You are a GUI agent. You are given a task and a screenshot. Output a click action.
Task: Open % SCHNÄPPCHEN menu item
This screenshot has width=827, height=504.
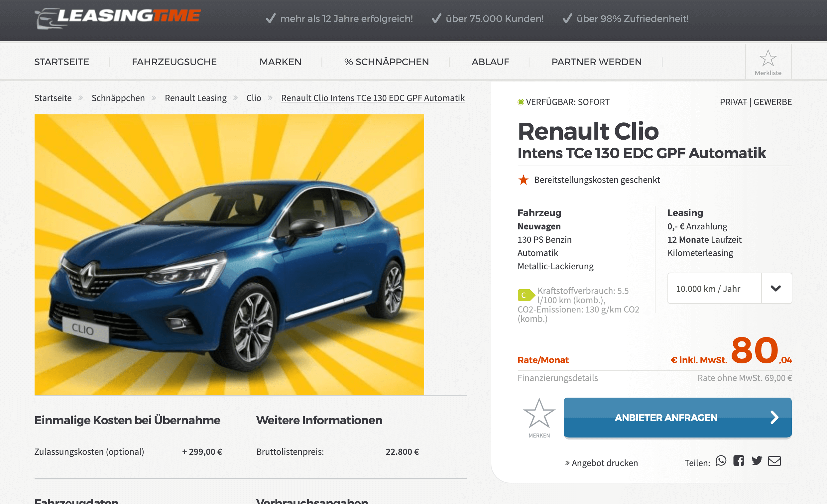(386, 62)
